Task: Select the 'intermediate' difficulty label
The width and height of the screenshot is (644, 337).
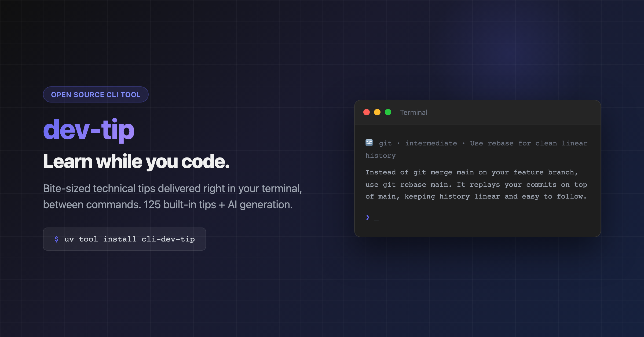Action: [x=431, y=143]
